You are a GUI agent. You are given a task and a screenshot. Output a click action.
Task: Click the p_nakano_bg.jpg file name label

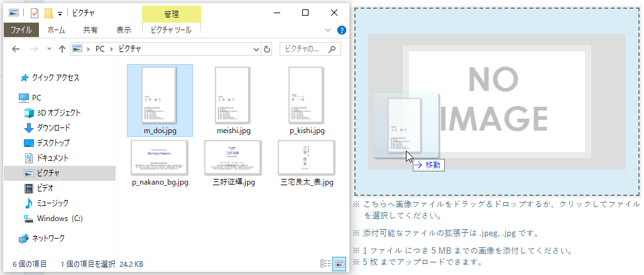click(x=160, y=182)
